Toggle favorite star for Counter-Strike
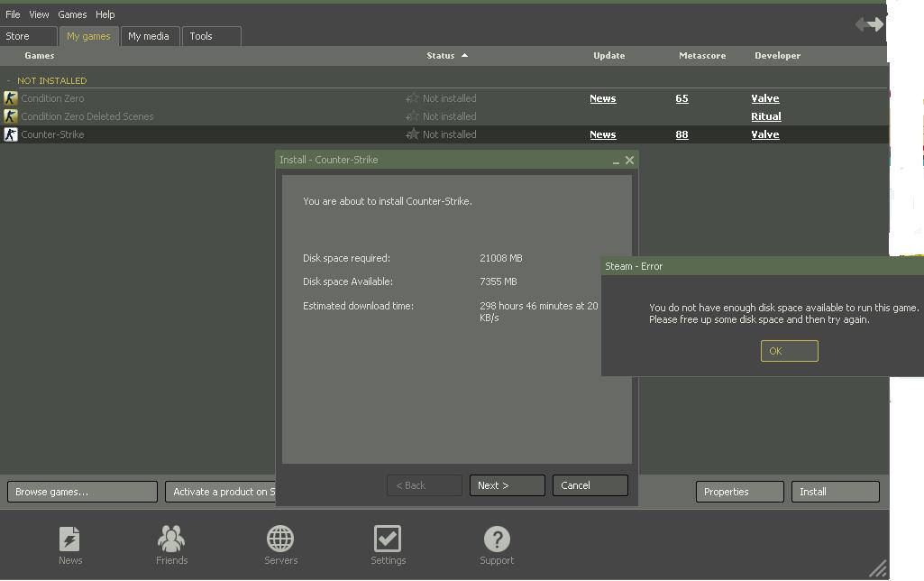Viewport: 924px width, 581px height. pos(413,134)
